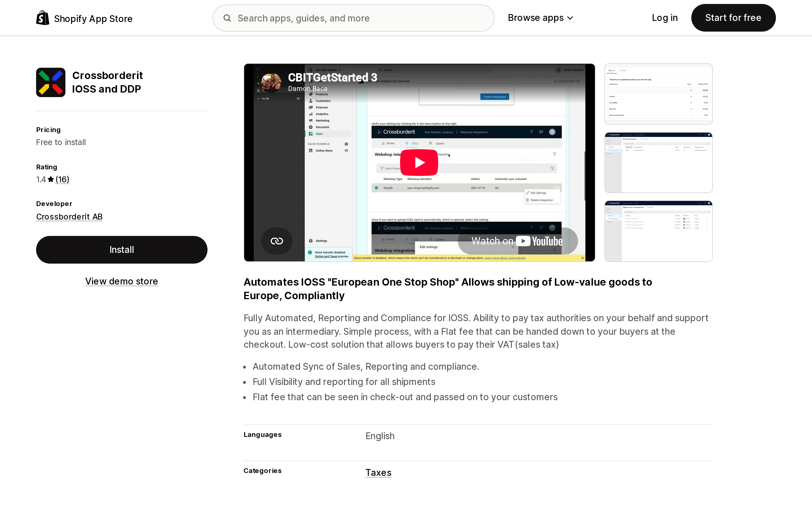812x508 pixels.
Task: Open Shopify App Store home link
Action: click(84, 18)
